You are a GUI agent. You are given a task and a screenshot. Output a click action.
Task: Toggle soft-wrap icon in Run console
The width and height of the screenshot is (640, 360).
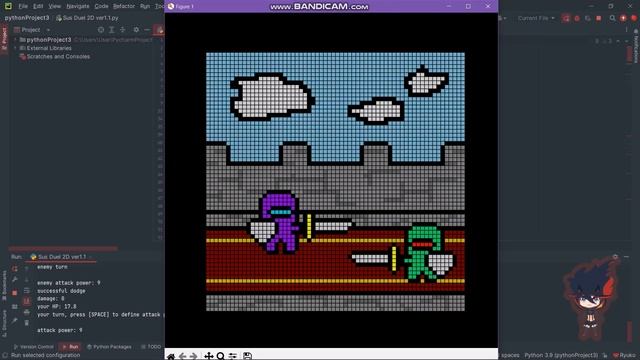27,291
